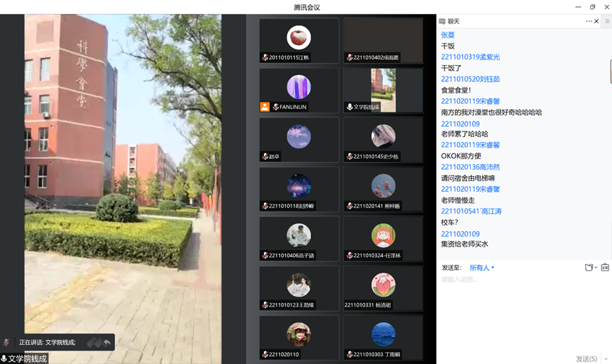Expand the arrow beside the file icon

coord(596,268)
